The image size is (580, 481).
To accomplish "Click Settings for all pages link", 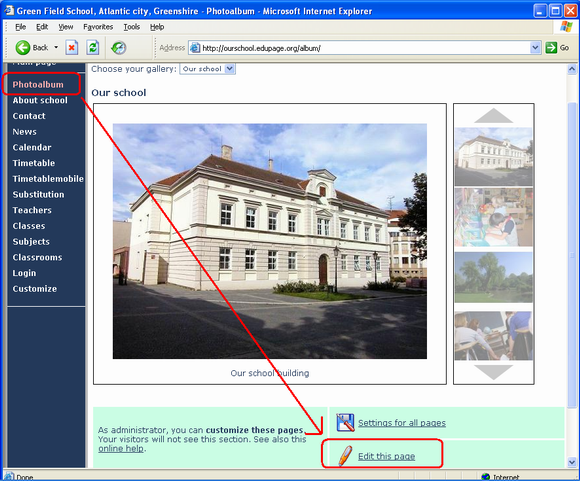I will 402,423.
